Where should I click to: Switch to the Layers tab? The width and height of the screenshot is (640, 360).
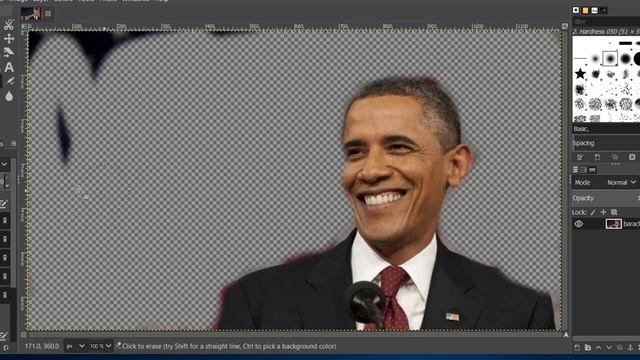pyautogui.click(x=575, y=170)
